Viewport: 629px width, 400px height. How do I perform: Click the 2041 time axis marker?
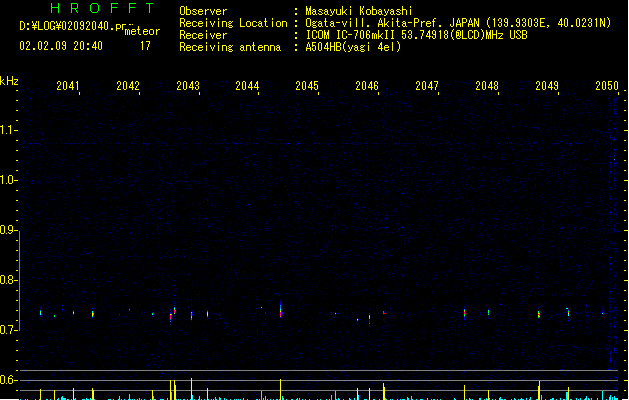(x=68, y=86)
